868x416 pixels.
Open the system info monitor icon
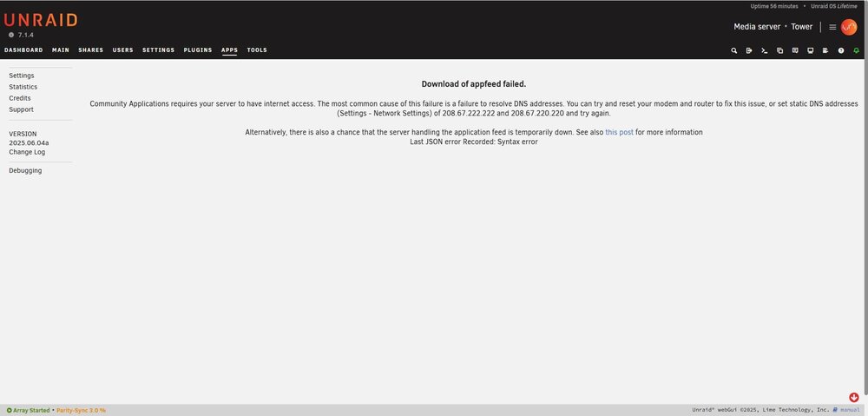811,50
